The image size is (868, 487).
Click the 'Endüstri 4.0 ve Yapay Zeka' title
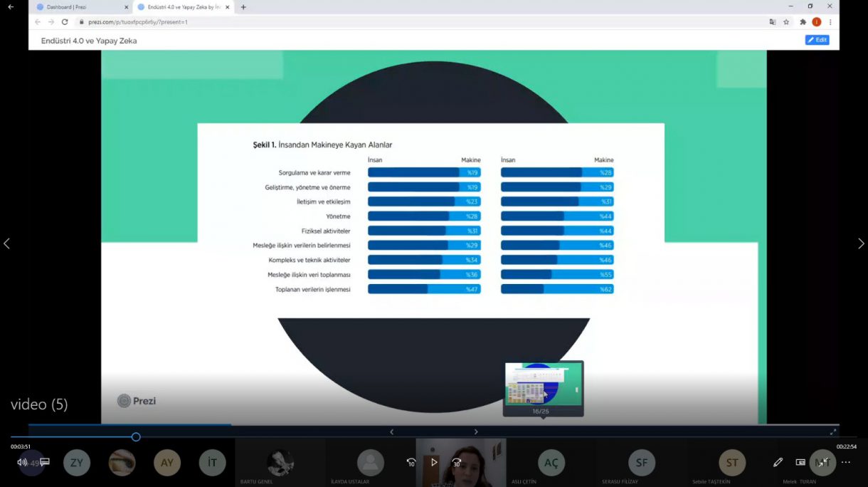[89, 41]
